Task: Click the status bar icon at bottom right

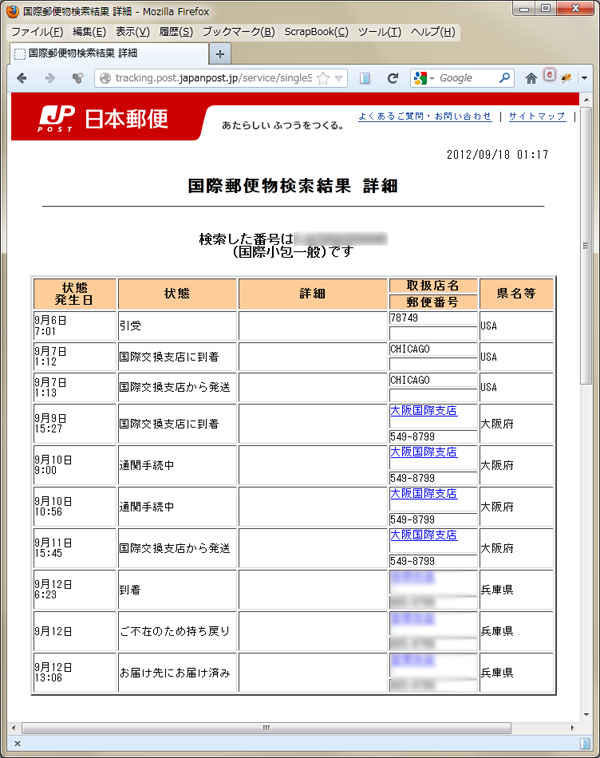Action: tap(585, 743)
